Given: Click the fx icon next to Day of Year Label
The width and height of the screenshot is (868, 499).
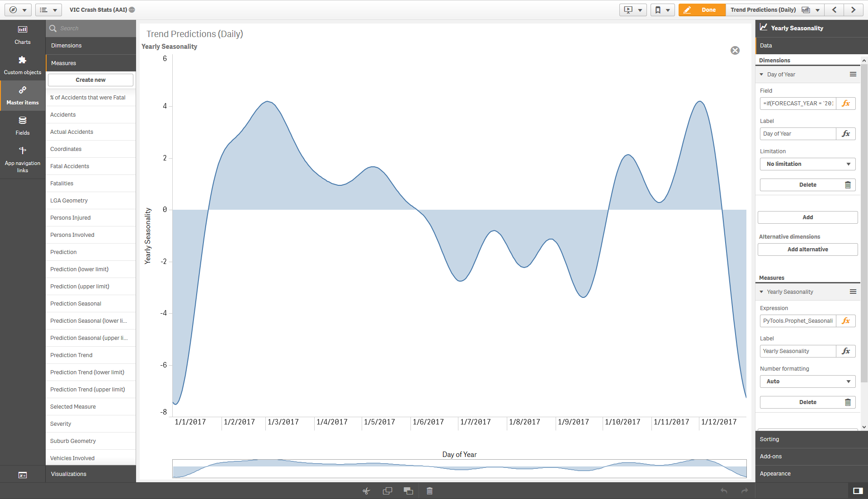Looking at the screenshot, I should pos(847,133).
